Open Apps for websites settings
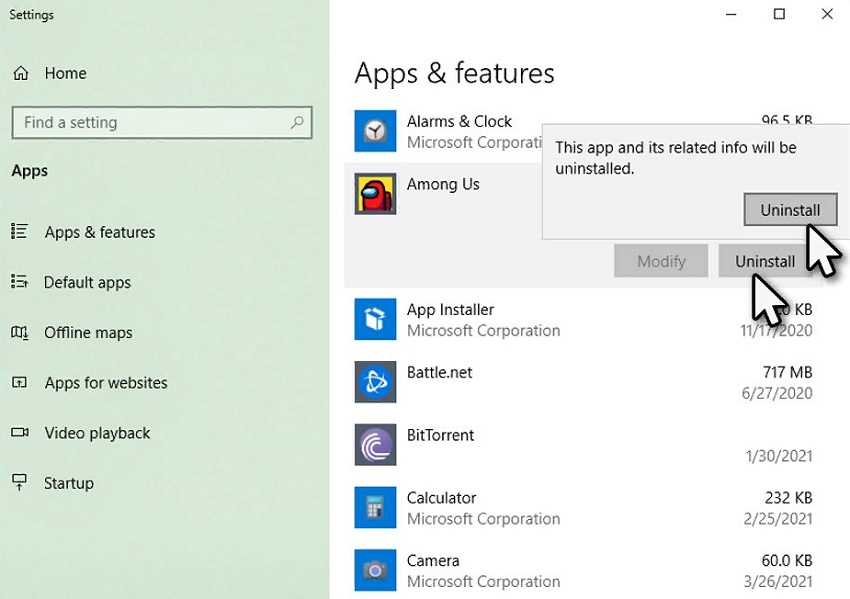 coord(106,383)
